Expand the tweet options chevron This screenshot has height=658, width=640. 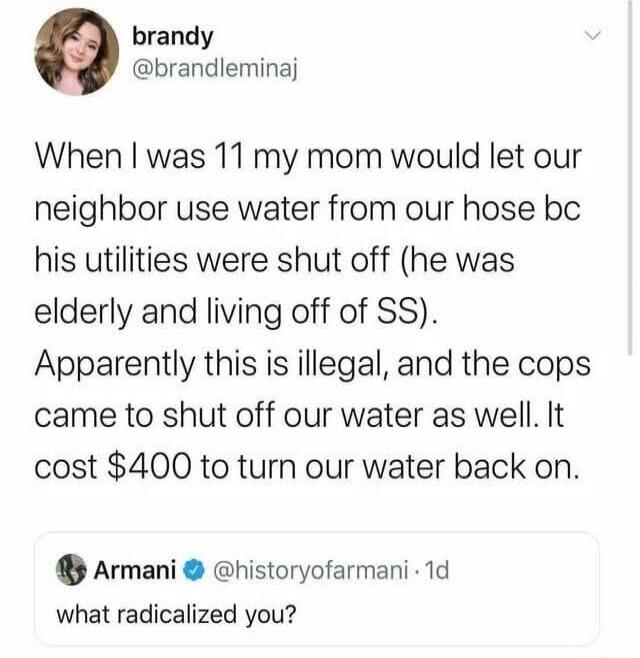coord(593,36)
